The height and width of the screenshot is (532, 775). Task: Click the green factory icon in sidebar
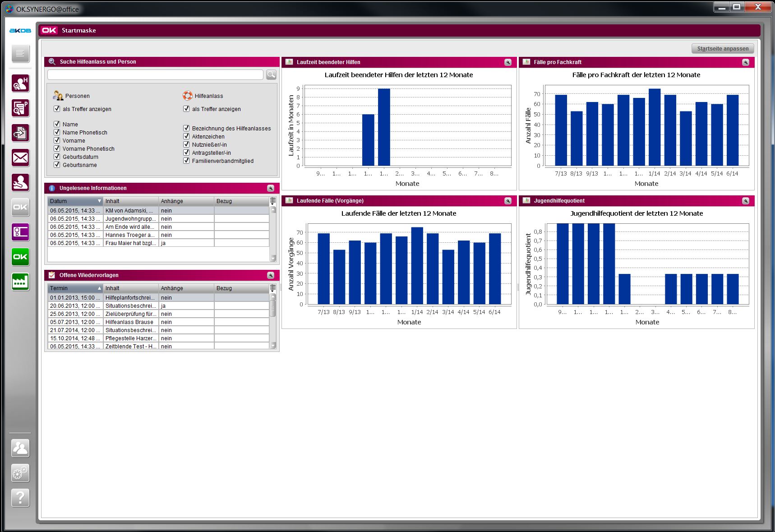coord(20,282)
